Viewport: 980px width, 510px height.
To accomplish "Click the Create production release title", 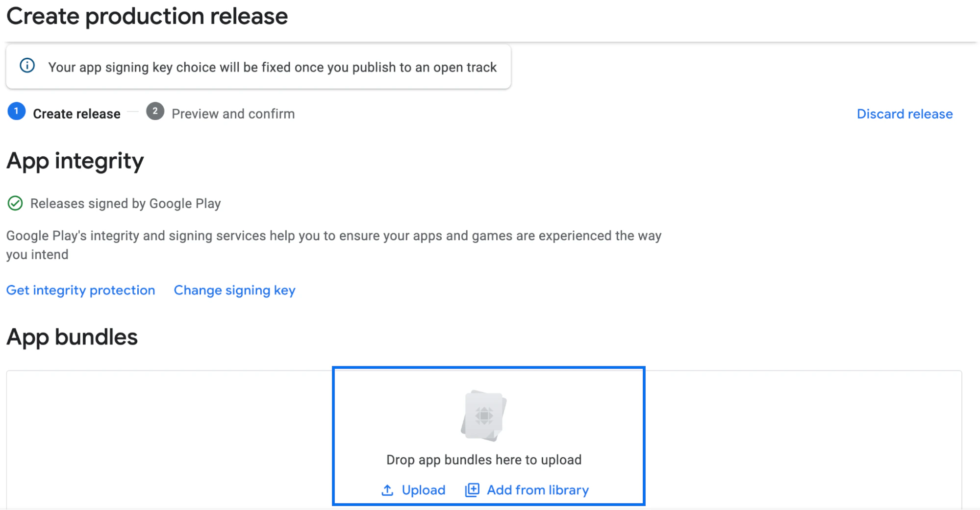I will [147, 16].
